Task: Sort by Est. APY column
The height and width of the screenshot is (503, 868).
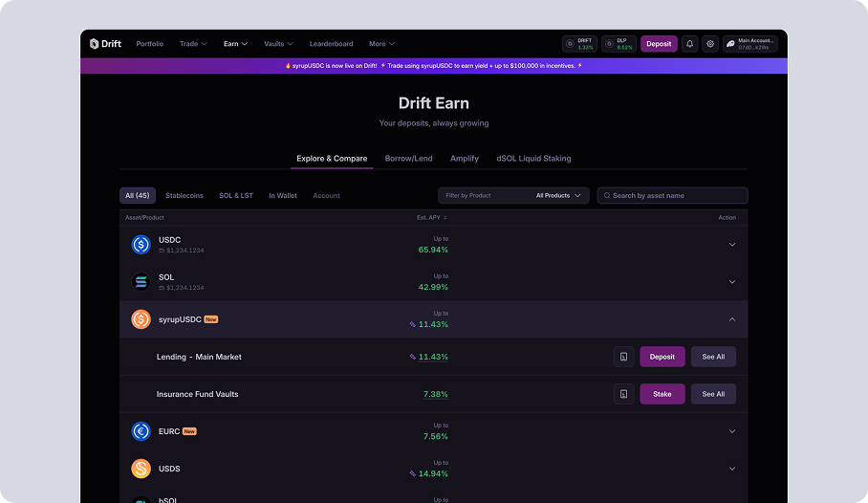Action: tap(431, 218)
